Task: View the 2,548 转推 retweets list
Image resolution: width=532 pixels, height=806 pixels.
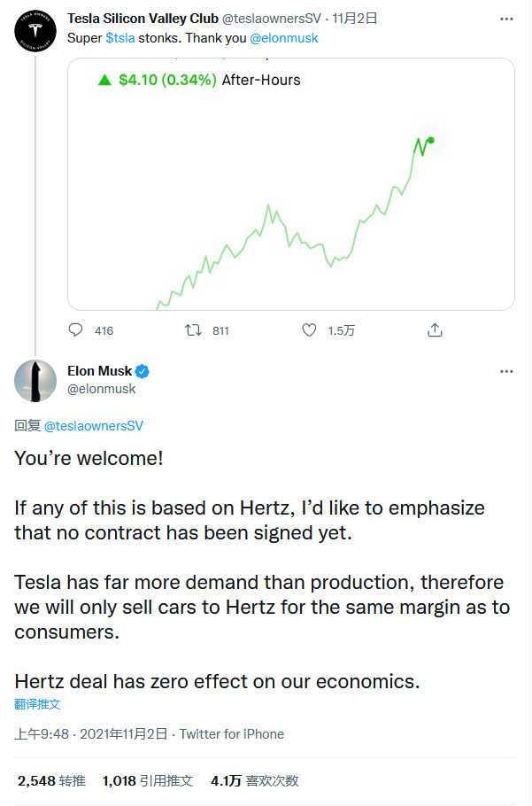Action: point(51,780)
